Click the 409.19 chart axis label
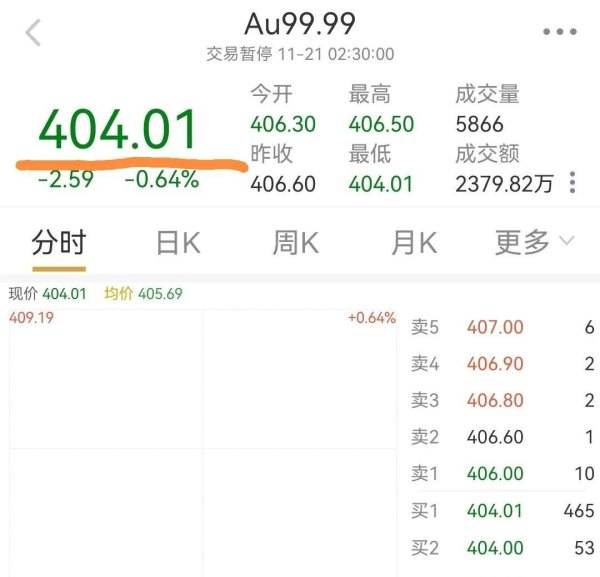The height and width of the screenshot is (577, 600). [31, 318]
